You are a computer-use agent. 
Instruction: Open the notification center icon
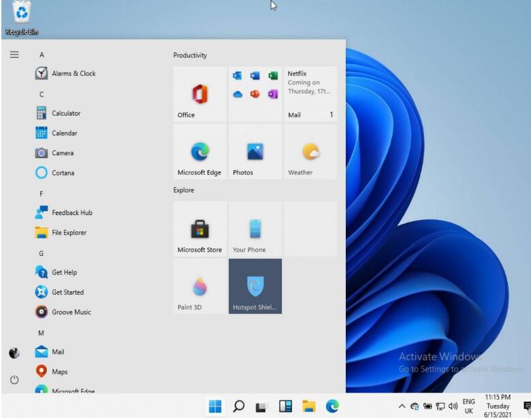527,406
